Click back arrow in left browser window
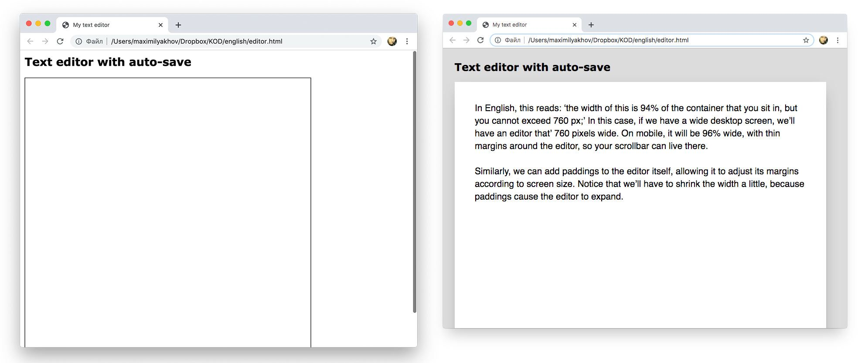The height and width of the screenshot is (363, 868). 30,41
